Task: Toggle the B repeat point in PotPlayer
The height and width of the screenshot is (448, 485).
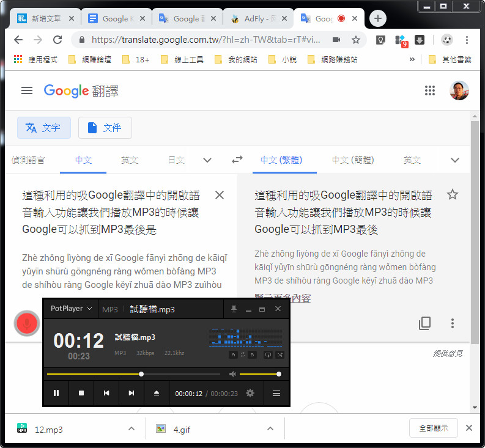Action: coord(252,354)
